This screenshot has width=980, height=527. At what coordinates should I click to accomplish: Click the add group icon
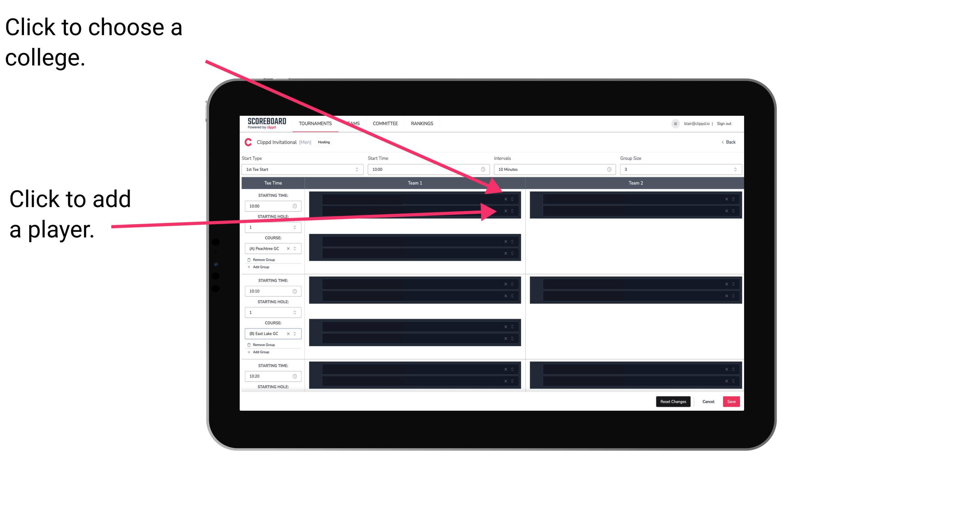[x=249, y=267]
